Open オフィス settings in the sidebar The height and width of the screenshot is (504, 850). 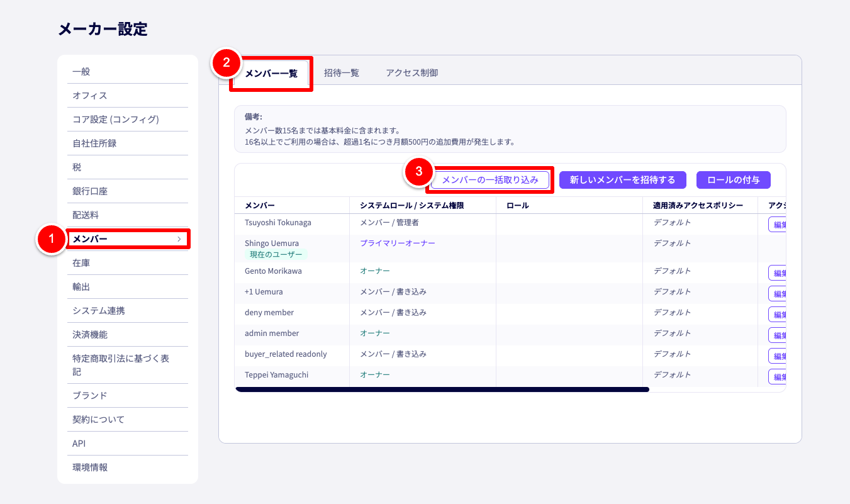[90, 96]
